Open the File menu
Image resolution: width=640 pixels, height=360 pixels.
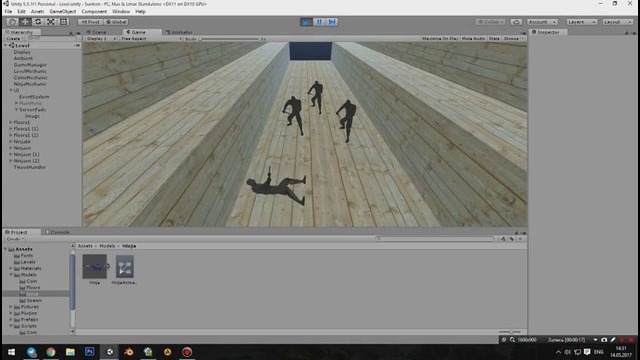tap(8, 11)
